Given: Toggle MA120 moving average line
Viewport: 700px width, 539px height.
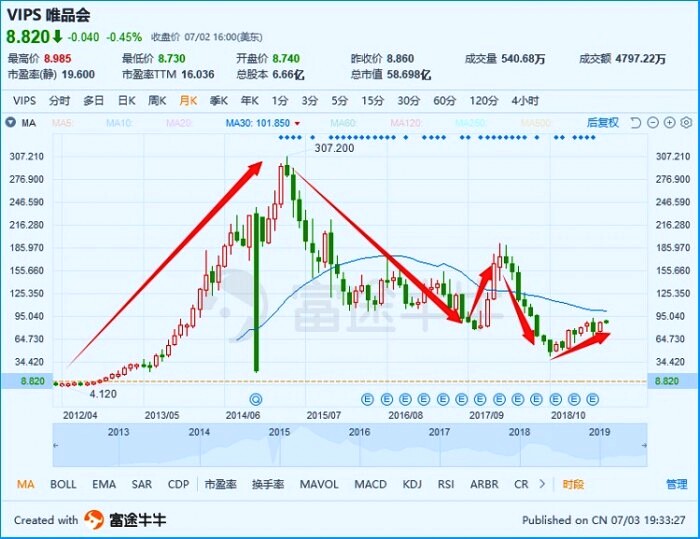Looking at the screenshot, I should [x=406, y=123].
